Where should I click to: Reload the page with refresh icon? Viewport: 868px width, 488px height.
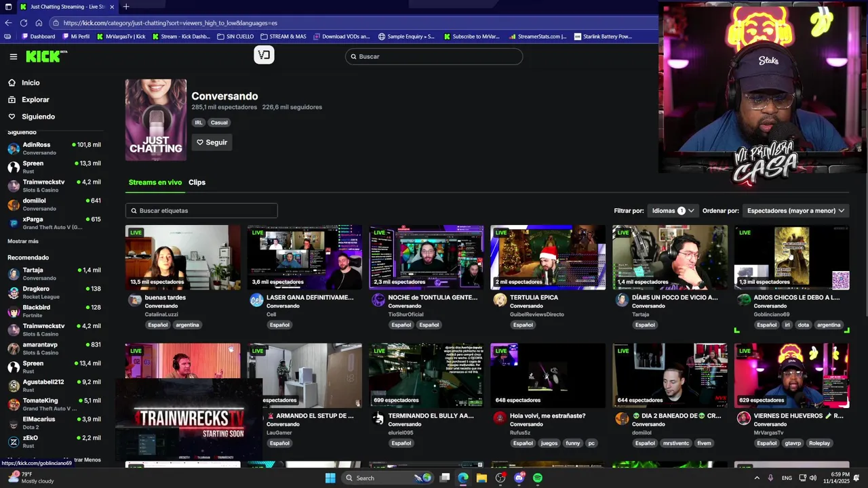click(24, 22)
